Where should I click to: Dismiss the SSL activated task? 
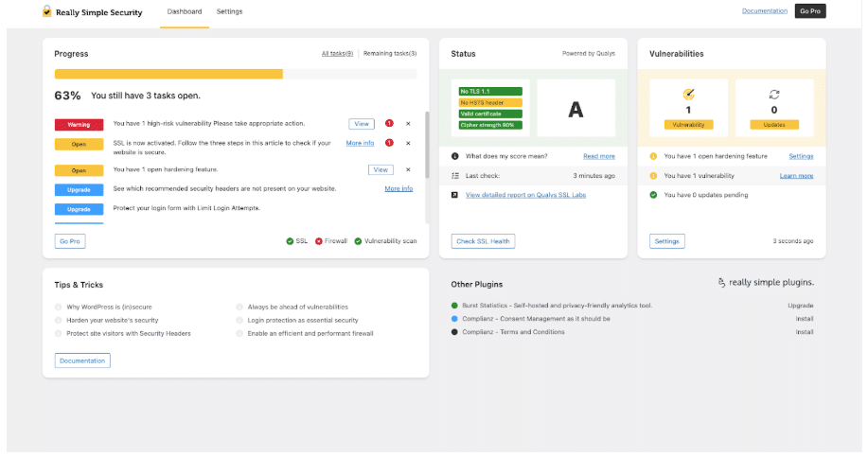pos(408,143)
